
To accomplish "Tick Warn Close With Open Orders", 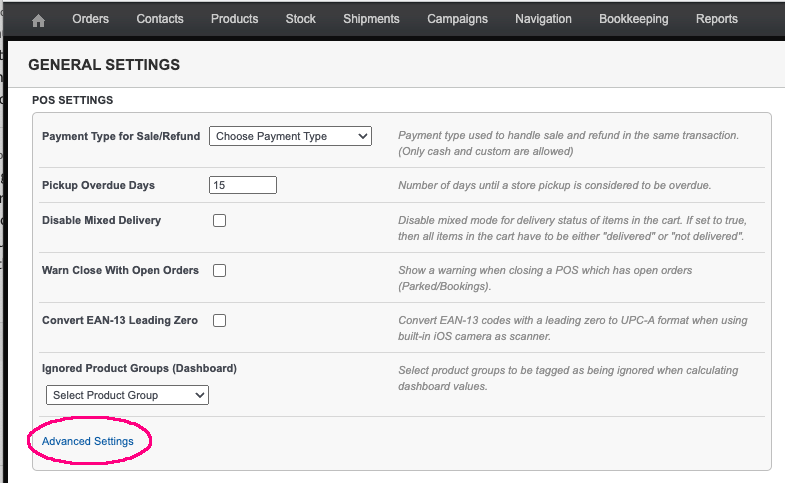I will (x=219, y=270).
